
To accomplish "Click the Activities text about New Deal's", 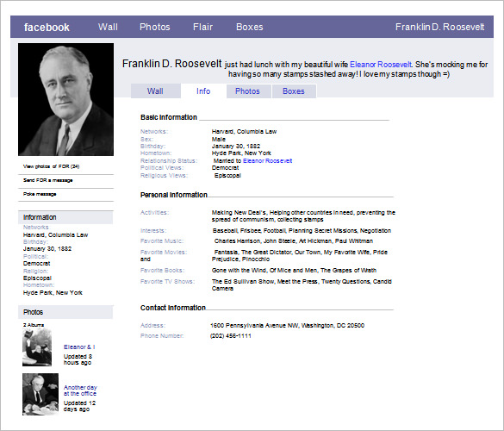I will [303, 215].
